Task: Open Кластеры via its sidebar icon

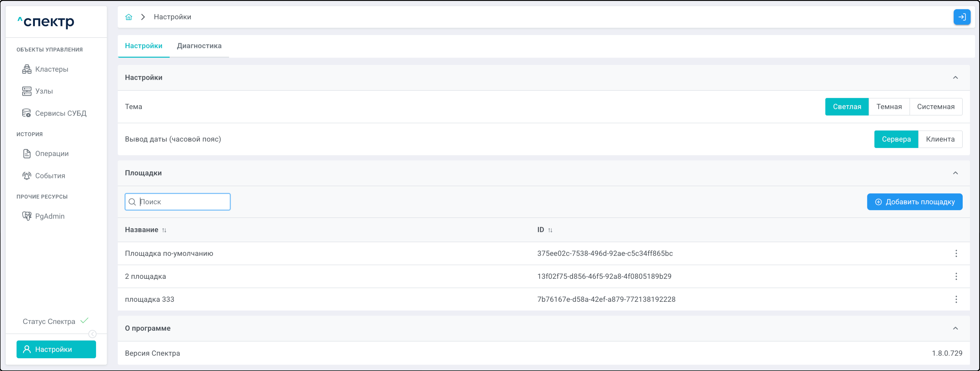Action: [x=27, y=69]
